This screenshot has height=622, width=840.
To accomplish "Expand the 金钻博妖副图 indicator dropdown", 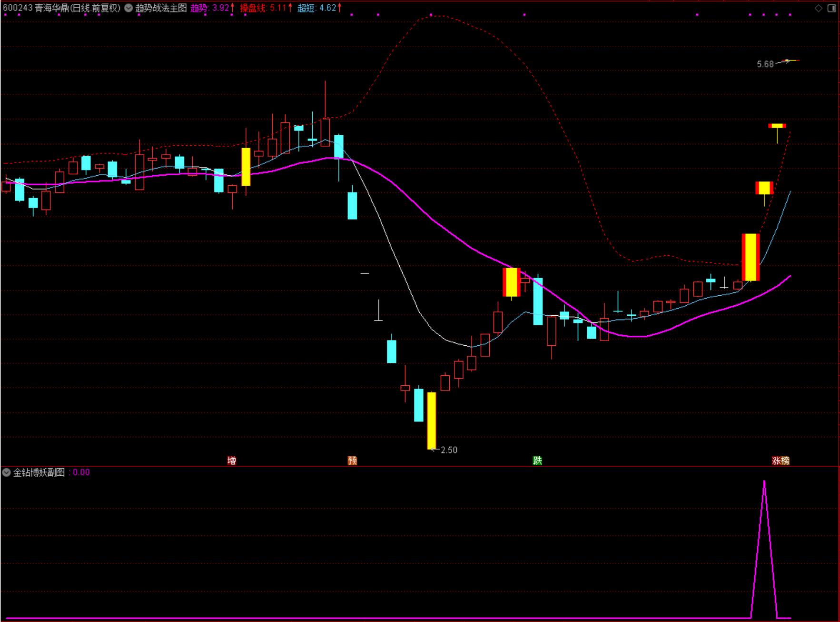I will 6,472.
